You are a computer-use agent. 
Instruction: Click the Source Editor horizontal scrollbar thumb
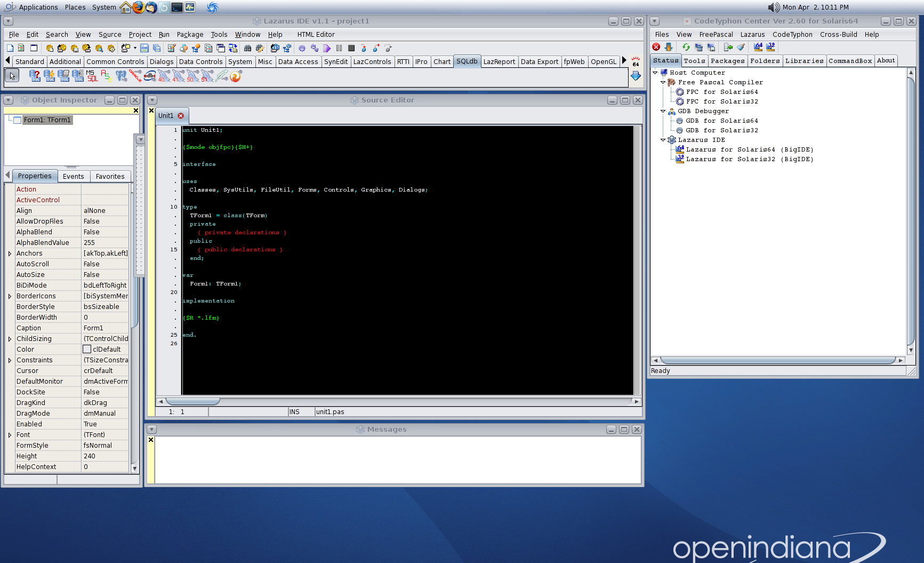[192, 401]
